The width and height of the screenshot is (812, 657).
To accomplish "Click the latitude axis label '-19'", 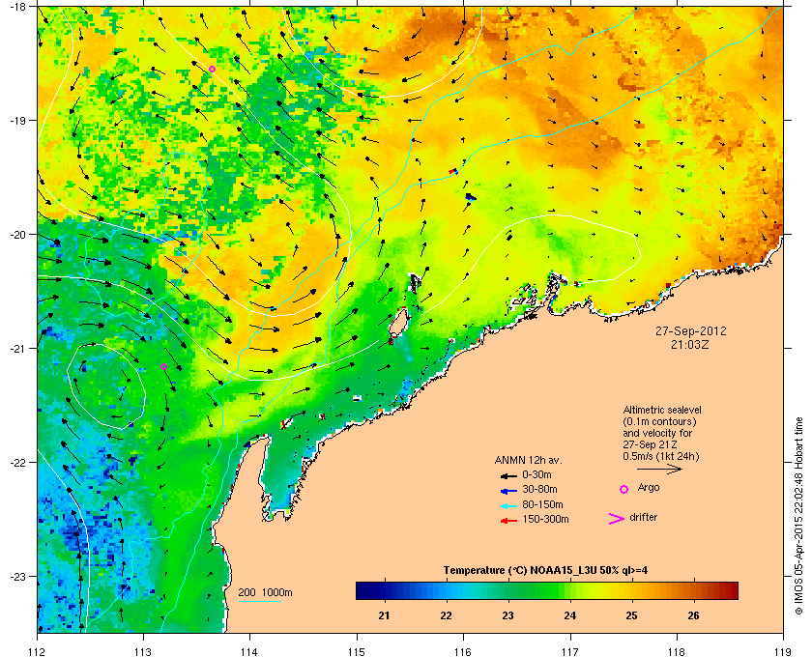I will click(17, 120).
